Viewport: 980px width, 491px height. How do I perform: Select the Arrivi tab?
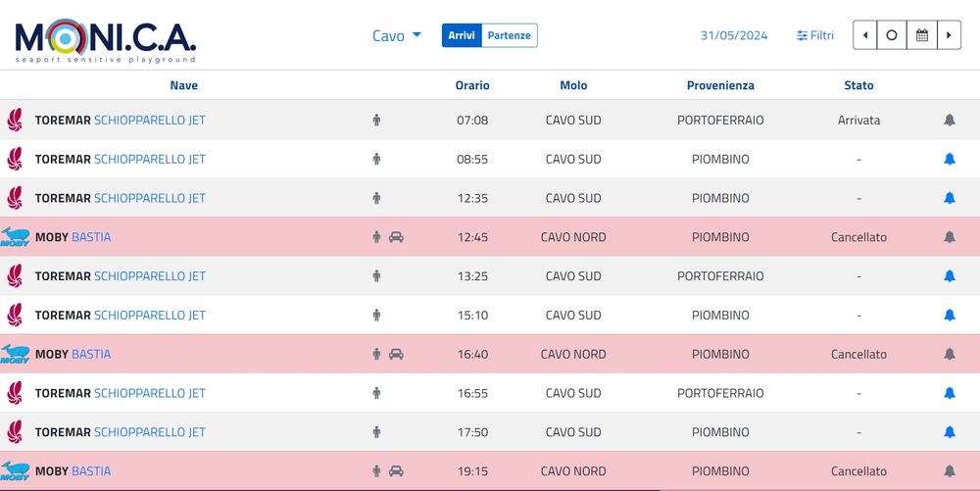click(462, 35)
